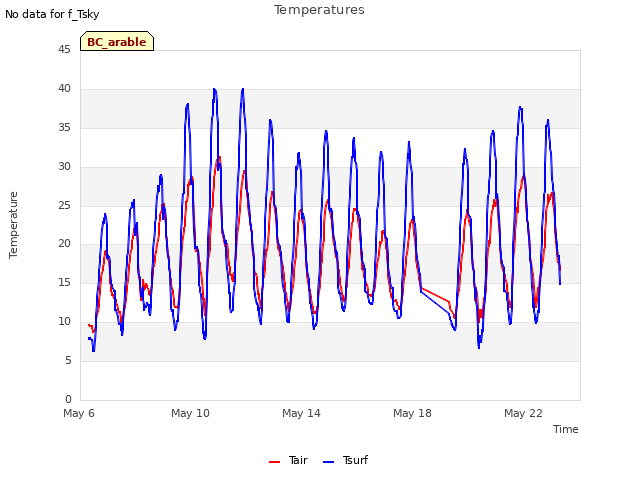
Task: Click the Time x-axis label
Action: click(565, 429)
